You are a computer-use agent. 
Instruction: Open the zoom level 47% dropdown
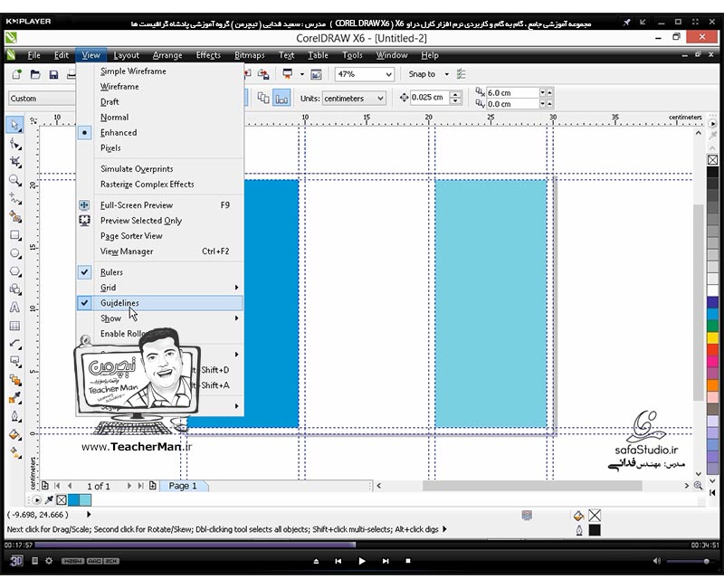point(389,74)
